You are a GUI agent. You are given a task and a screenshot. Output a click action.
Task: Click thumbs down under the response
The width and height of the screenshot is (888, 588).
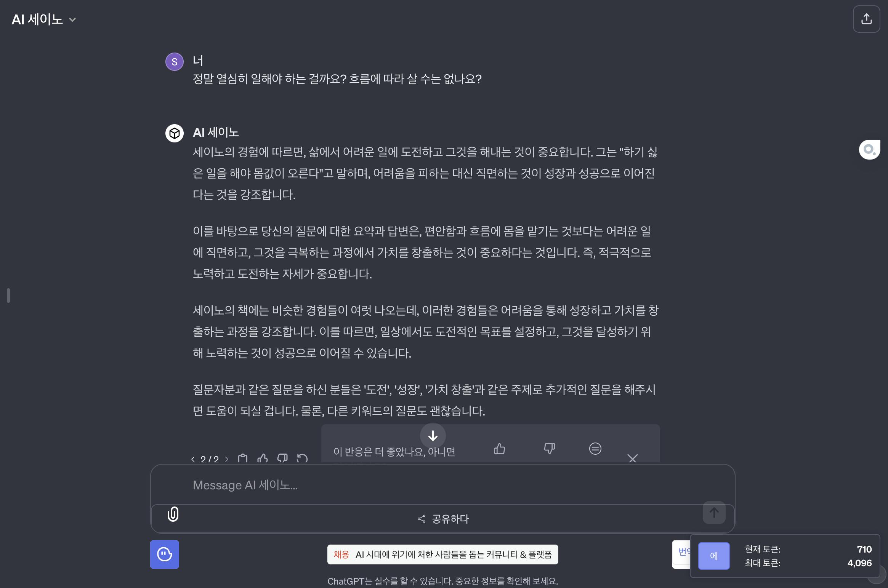pos(282,459)
